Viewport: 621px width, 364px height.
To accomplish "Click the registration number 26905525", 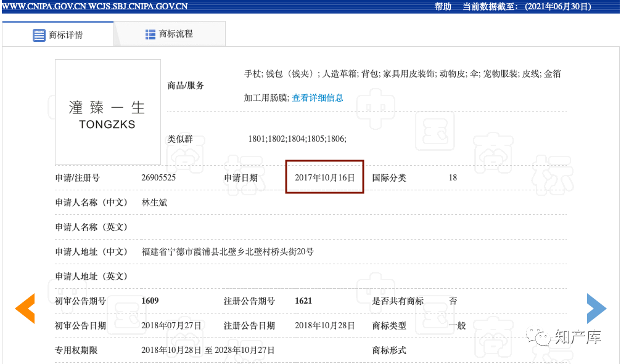I will [158, 178].
